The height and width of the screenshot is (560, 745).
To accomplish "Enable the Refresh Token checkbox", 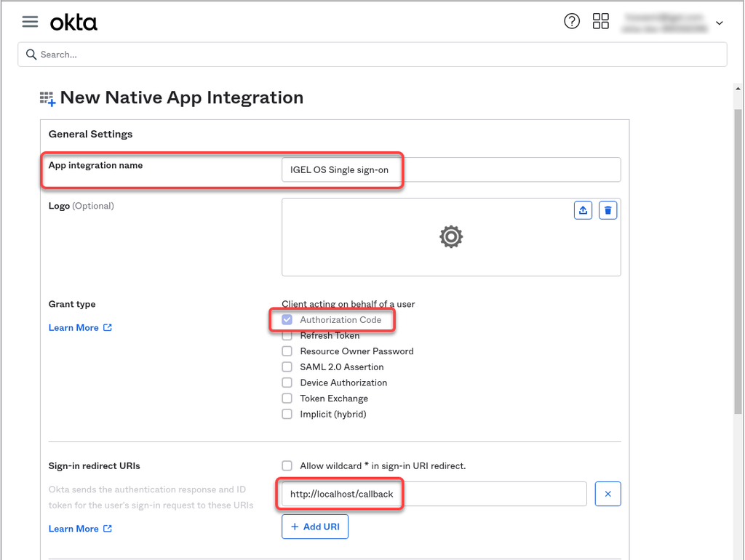I will [287, 336].
